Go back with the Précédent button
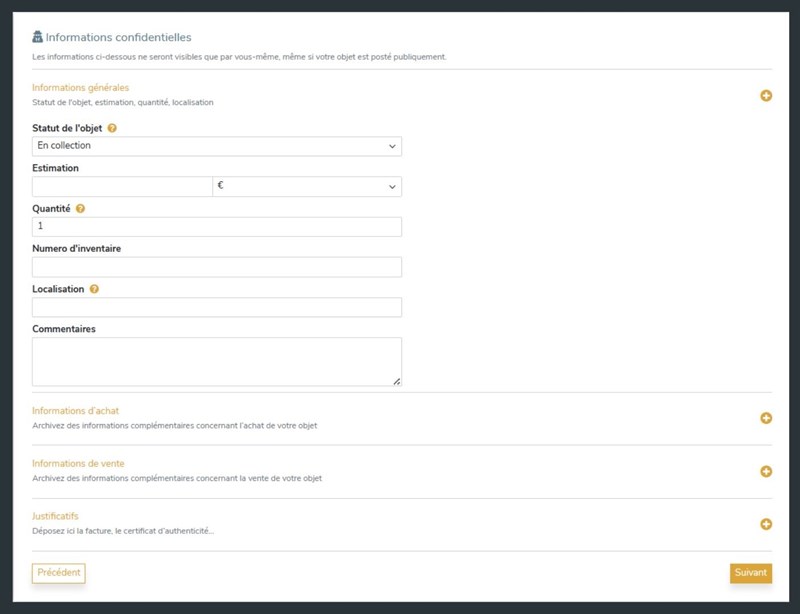 59,573
